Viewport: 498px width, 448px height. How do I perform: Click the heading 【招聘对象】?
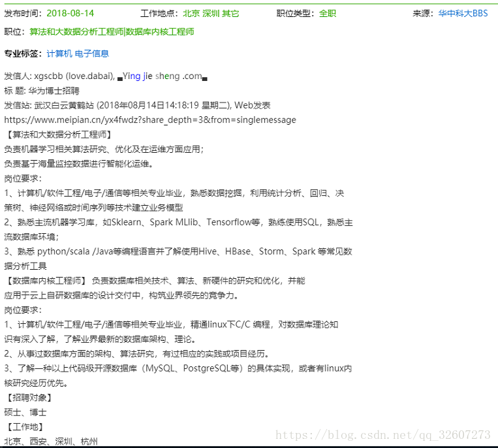28,398
